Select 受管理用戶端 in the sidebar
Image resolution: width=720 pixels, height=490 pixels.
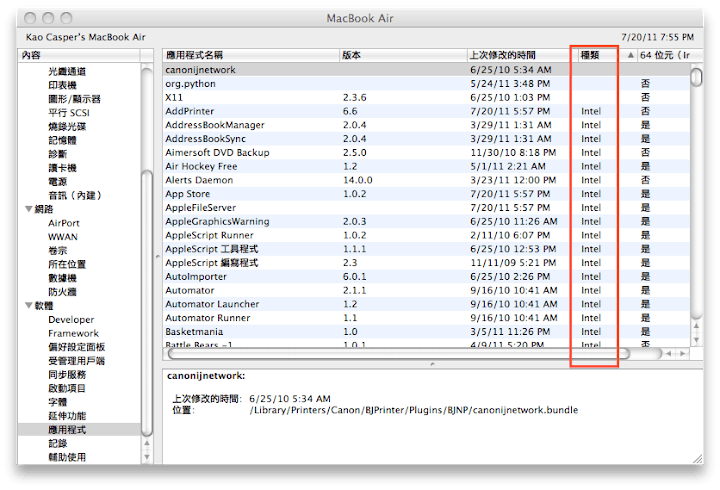76,361
